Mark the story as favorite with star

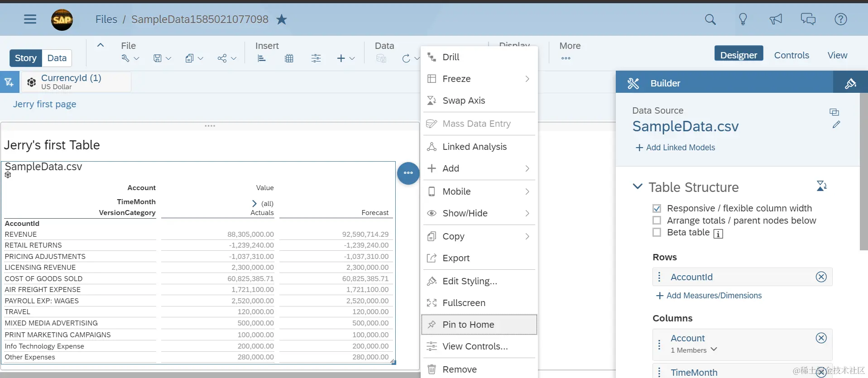(282, 19)
